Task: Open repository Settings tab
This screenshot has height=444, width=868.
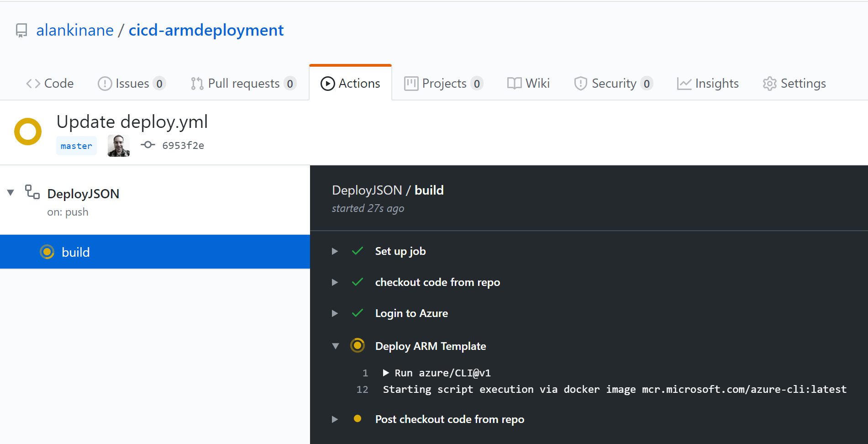Action: (794, 84)
